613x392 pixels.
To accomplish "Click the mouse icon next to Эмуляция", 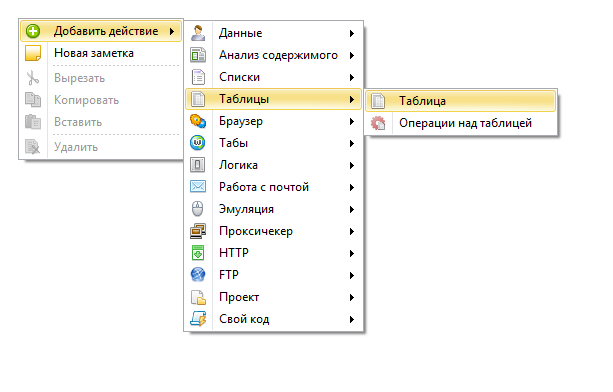I will (x=198, y=209).
